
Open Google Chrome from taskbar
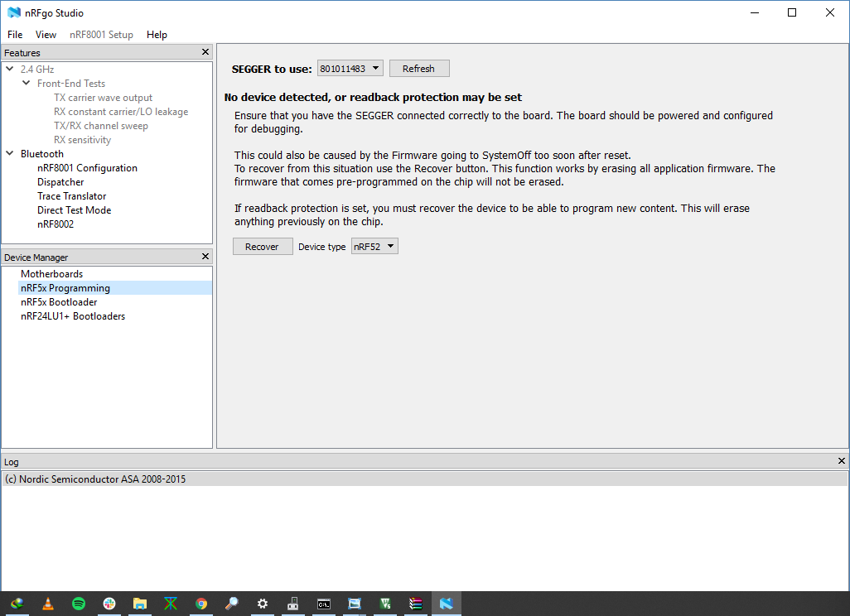point(201,604)
